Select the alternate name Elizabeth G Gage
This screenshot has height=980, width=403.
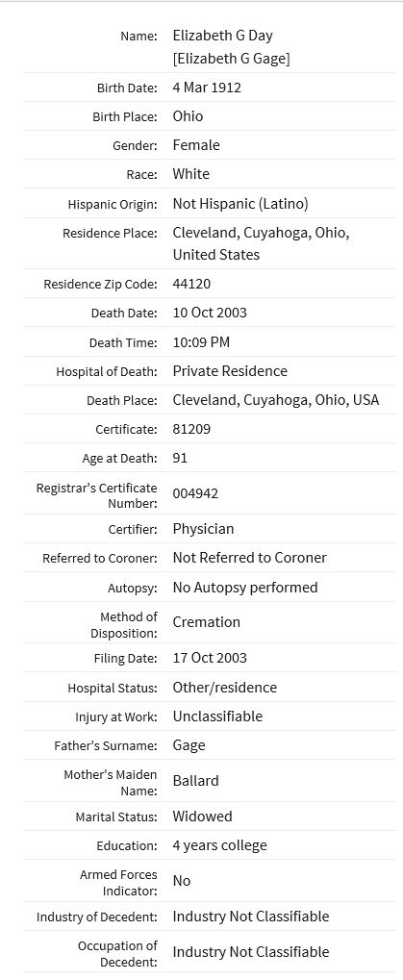pos(231,59)
